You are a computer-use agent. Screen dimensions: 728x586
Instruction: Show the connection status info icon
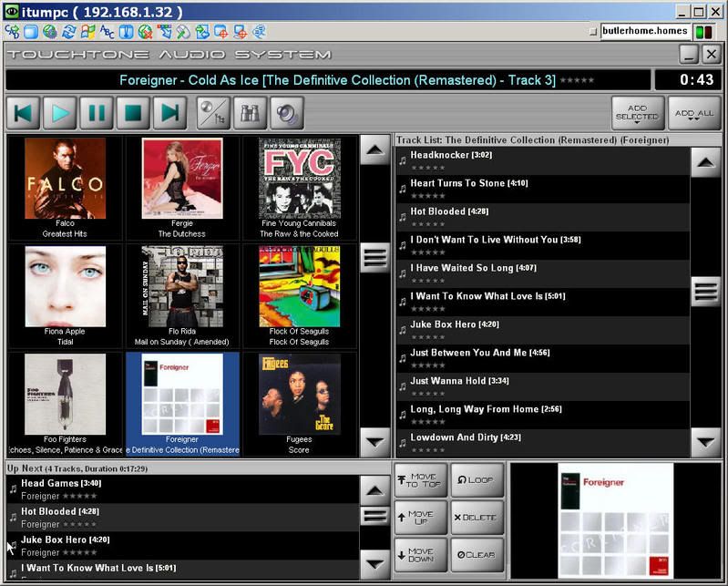(x=127, y=31)
